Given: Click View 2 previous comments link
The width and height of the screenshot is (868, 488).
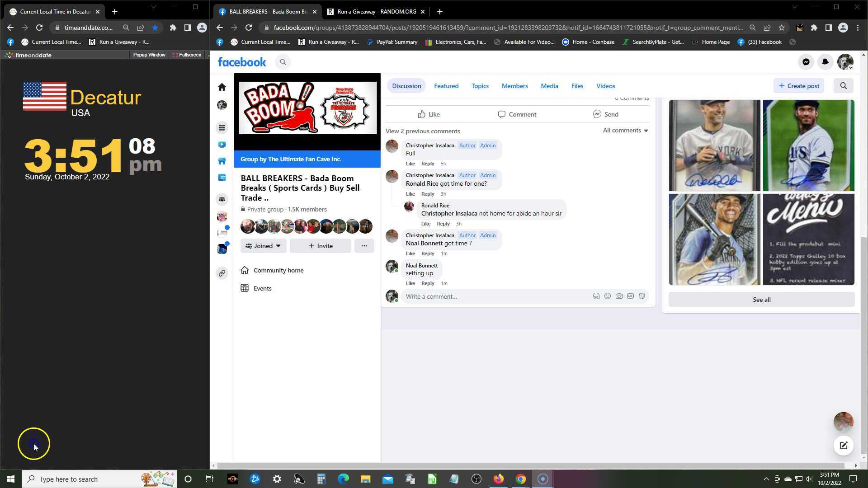Looking at the screenshot, I should tap(422, 131).
